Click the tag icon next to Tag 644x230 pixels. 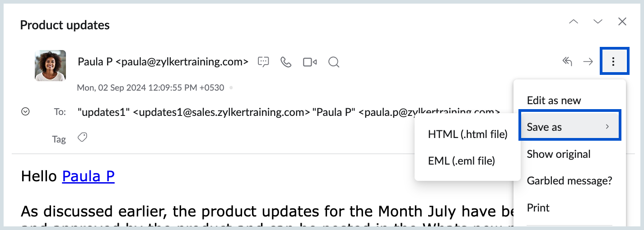82,138
